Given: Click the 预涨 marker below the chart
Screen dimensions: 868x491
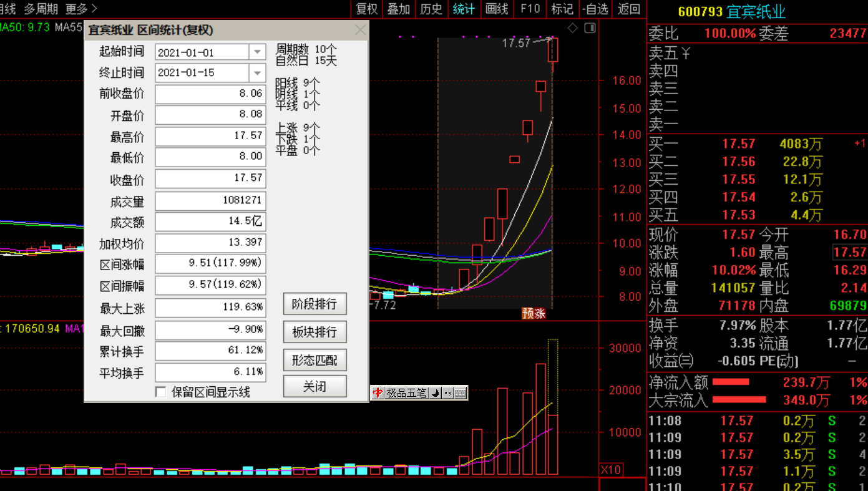Looking at the screenshot, I should 534,314.
